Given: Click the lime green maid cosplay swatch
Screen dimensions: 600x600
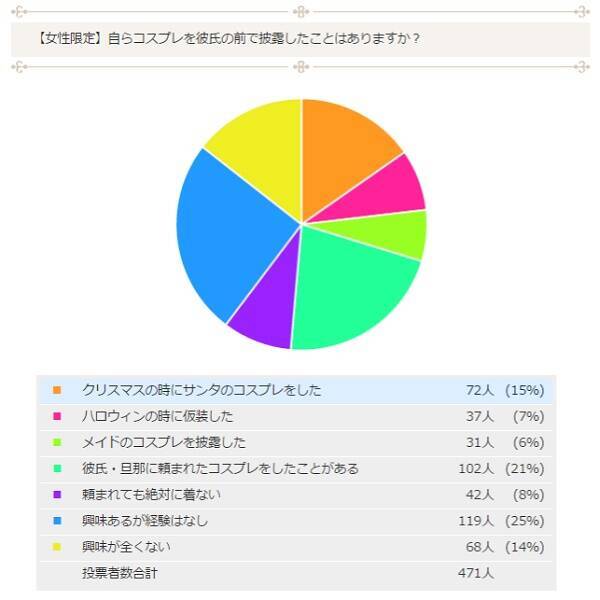Looking at the screenshot, I should [x=57, y=442].
